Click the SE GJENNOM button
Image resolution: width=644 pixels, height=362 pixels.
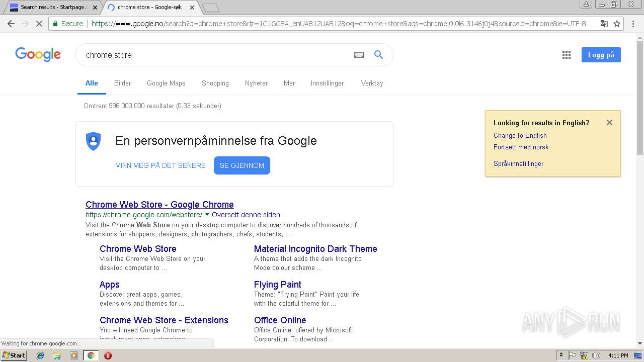point(242,165)
